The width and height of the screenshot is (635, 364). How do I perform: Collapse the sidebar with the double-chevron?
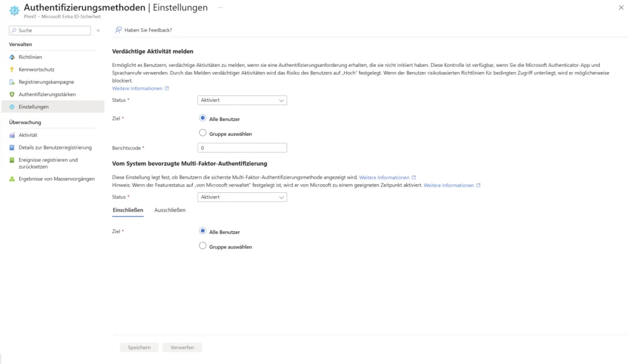coord(98,30)
